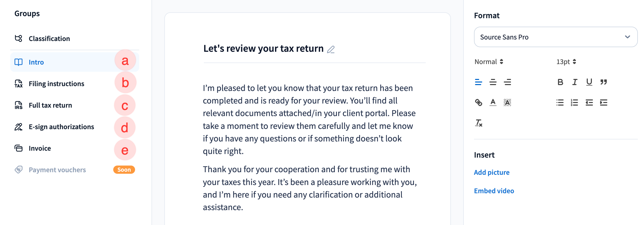Open the Filing instructions group
Image resolution: width=644 pixels, height=225 pixels.
coord(56,84)
